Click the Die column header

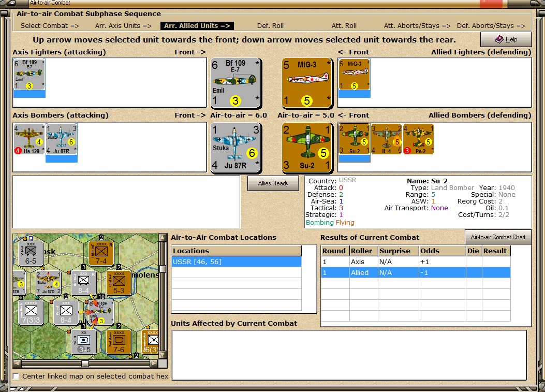click(x=474, y=251)
